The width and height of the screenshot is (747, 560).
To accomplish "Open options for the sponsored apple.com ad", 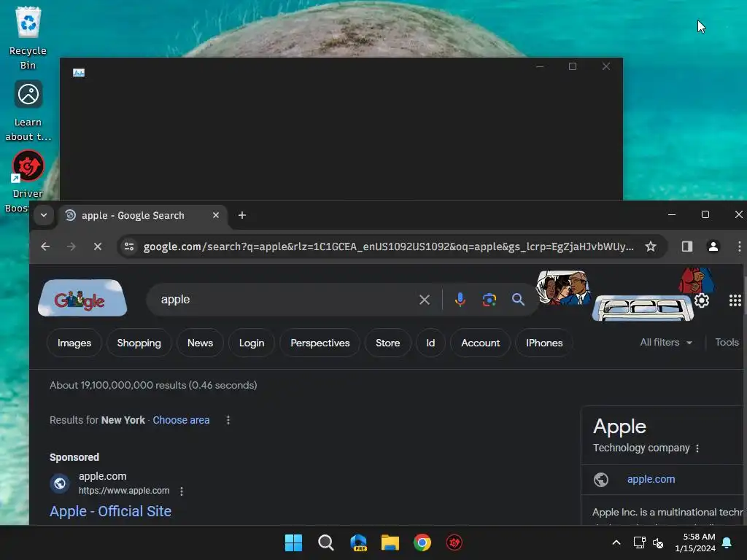I will [182, 491].
